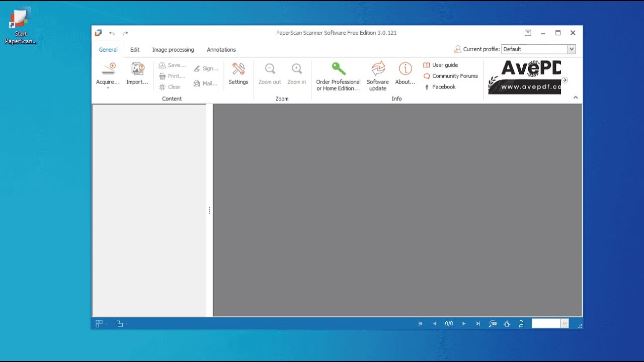644x362 pixels.
Task: Click the thumbnail layout icon in status bar
Action: point(99,324)
